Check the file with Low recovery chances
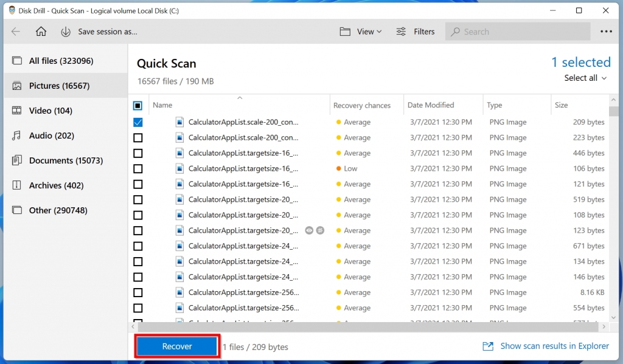 pos(138,168)
